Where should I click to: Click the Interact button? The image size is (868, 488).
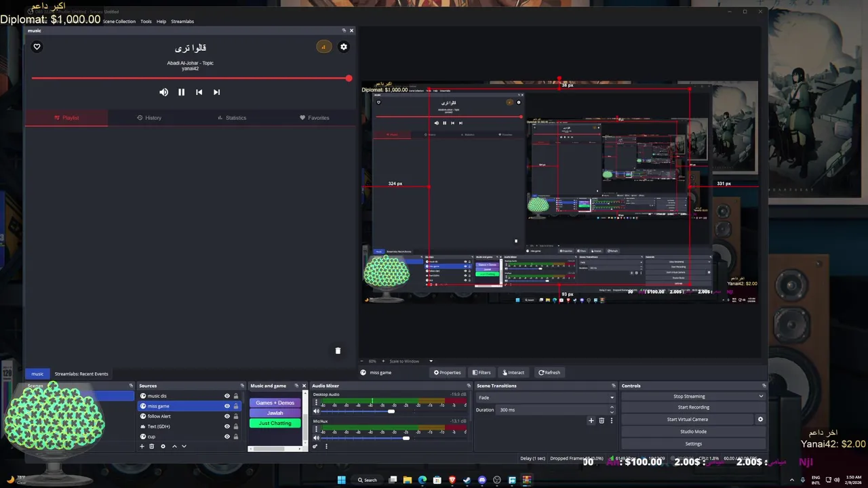coord(513,373)
